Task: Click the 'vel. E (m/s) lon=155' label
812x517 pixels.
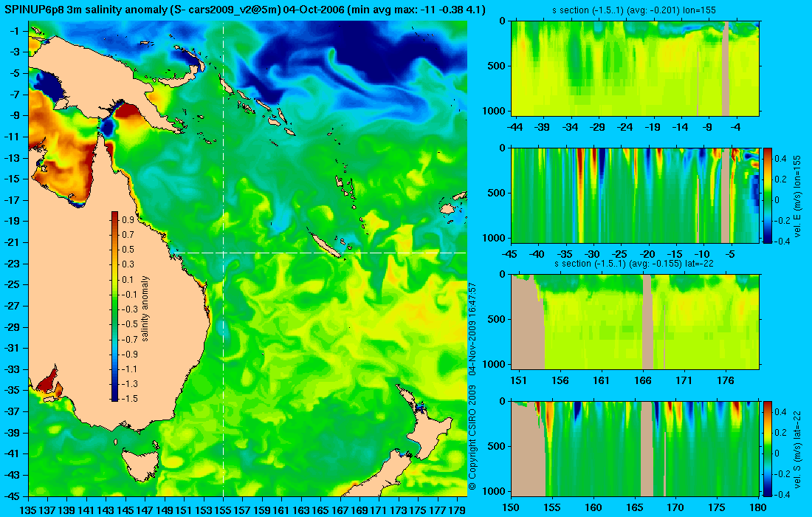Action: pyautogui.click(x=797, y=195)
